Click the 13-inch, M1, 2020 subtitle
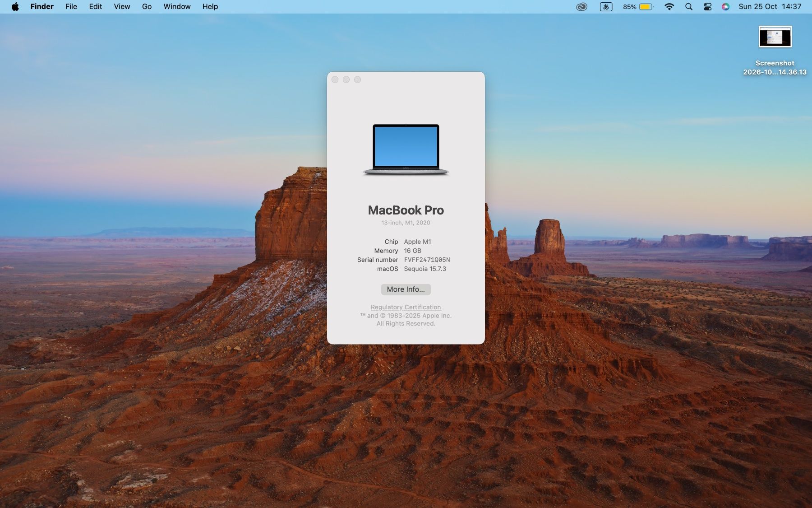This screenshot has width=812, height=508. (406, 223)
